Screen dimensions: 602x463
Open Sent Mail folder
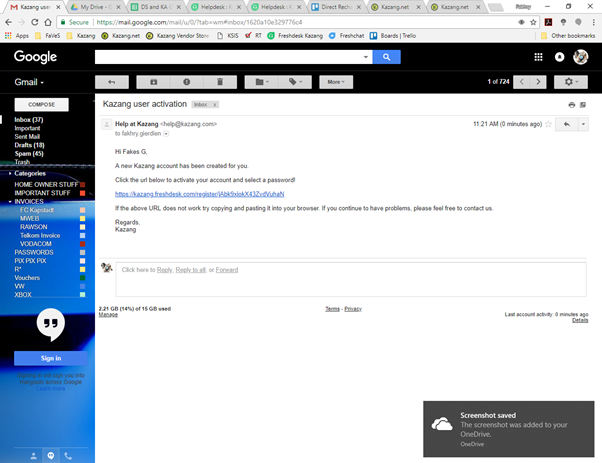(x=27, y=137)
